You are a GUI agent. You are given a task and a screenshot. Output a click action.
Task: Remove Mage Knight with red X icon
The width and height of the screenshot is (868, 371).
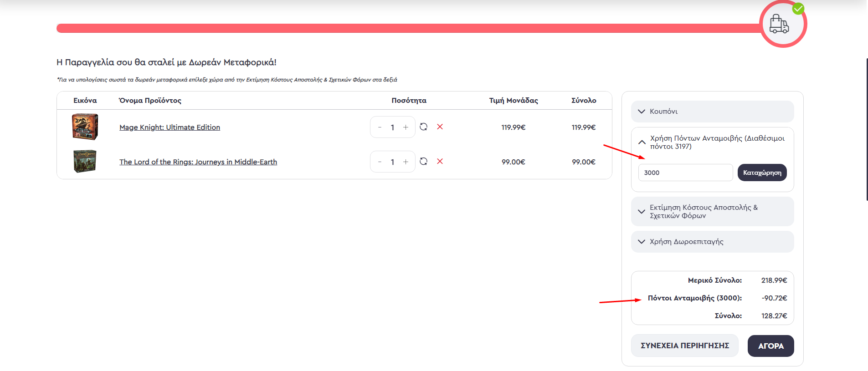tap(440, 127)
